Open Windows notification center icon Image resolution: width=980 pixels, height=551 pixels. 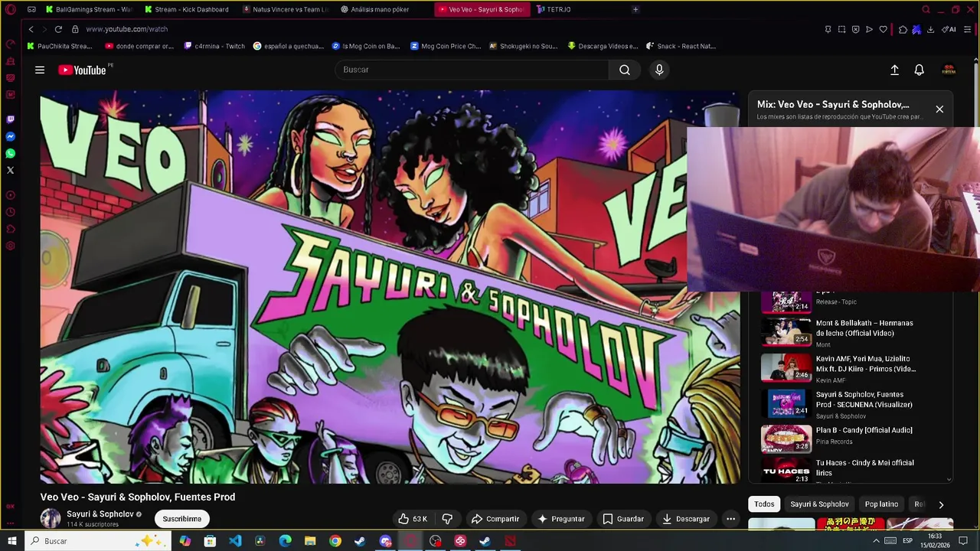pyautogui.click(x=963, y=541)
